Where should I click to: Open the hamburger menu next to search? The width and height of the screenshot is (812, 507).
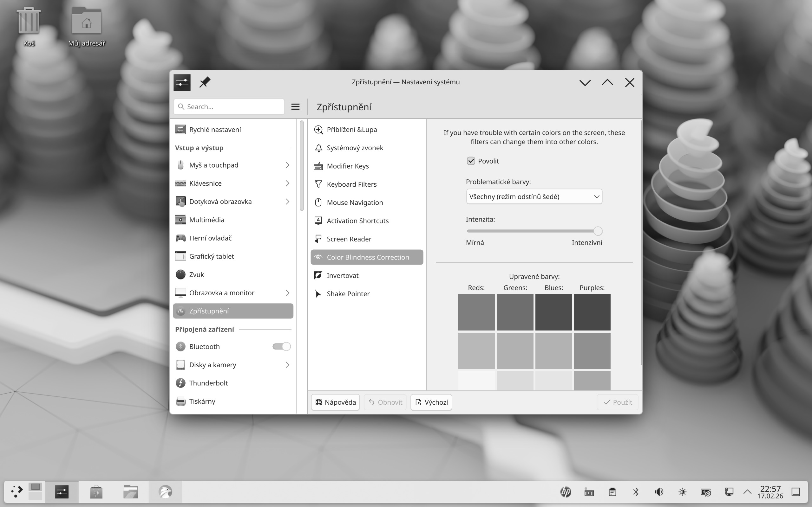click(x=295, y=107)
